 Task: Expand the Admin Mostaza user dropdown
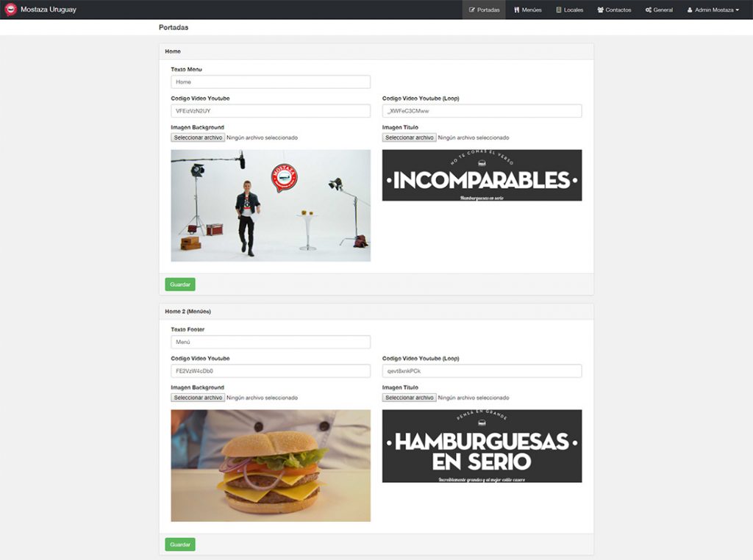(713, 10)
